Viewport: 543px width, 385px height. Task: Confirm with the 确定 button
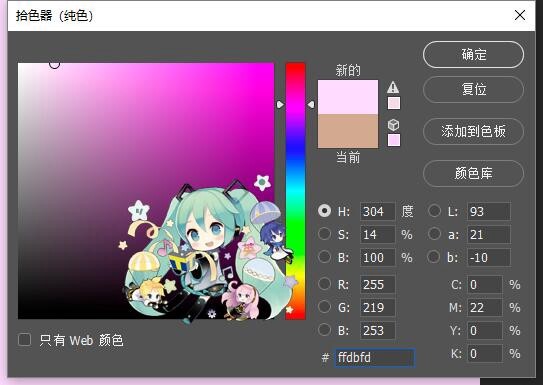coord(473,55)
